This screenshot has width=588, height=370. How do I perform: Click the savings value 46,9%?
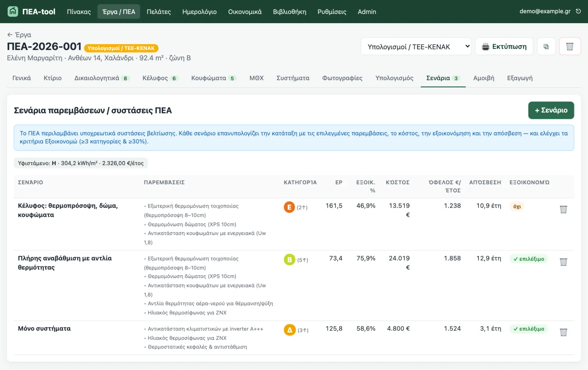click(x=366, y=206)
